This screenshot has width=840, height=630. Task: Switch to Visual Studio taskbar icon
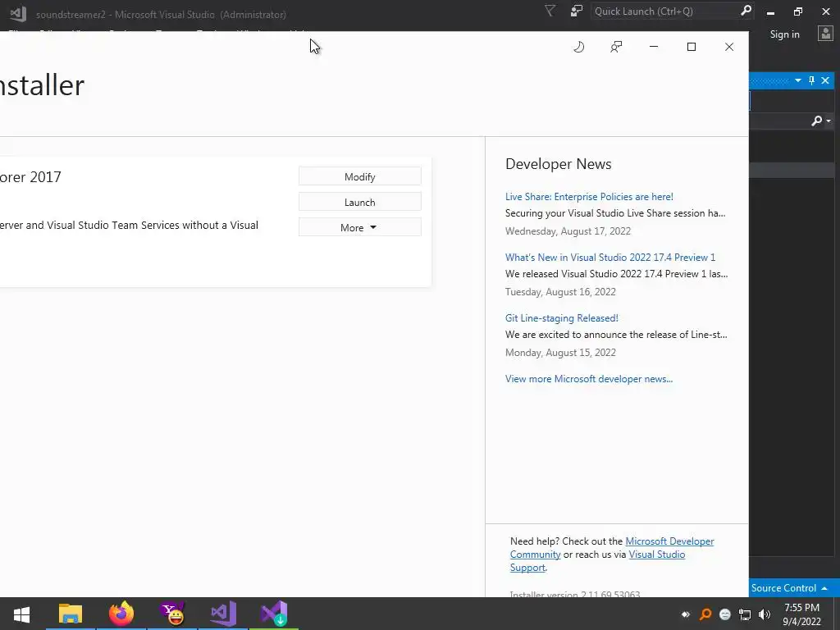[223, 614]
